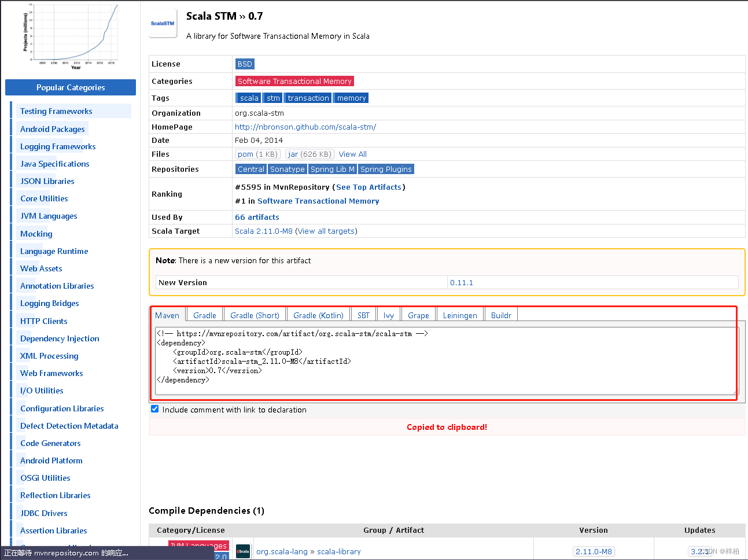Open the Web Assets category
748x560 pixels.
click(x=41, y=269)
